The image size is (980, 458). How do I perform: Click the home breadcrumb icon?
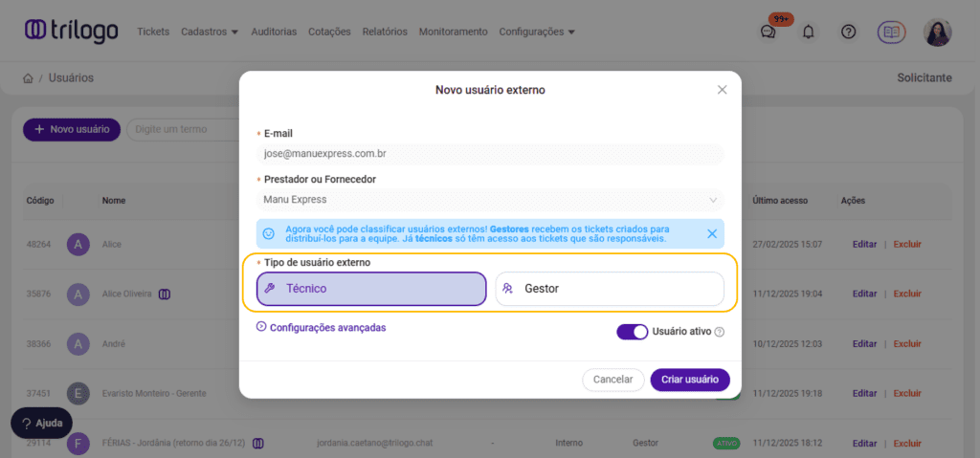(x=28, y=78)
